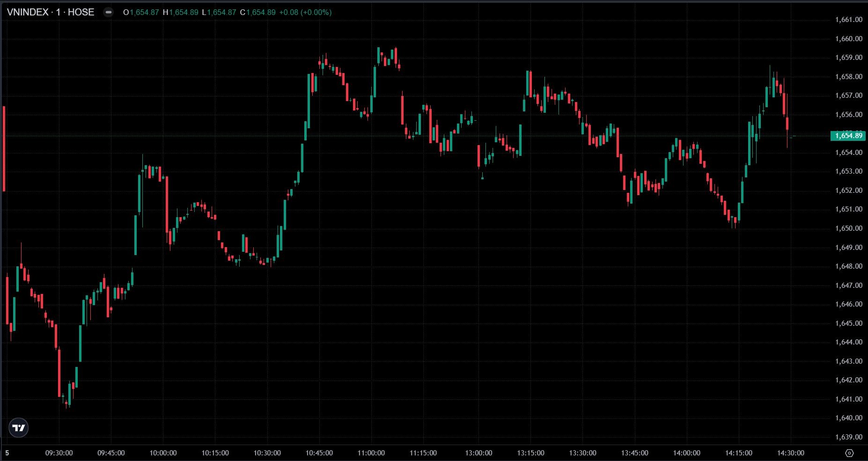Click the TradingView logo badge
The height and width of the screenshot is (461, 868).
coord(19,428)
